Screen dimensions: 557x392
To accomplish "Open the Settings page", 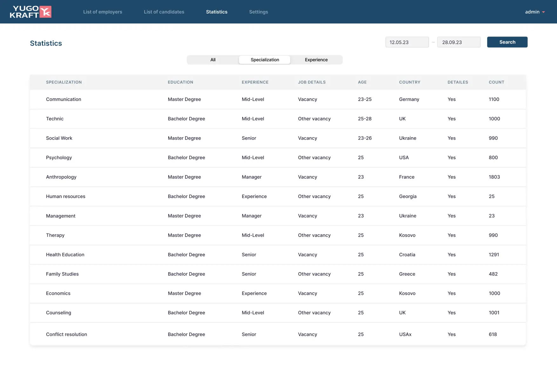I will 258,12.
